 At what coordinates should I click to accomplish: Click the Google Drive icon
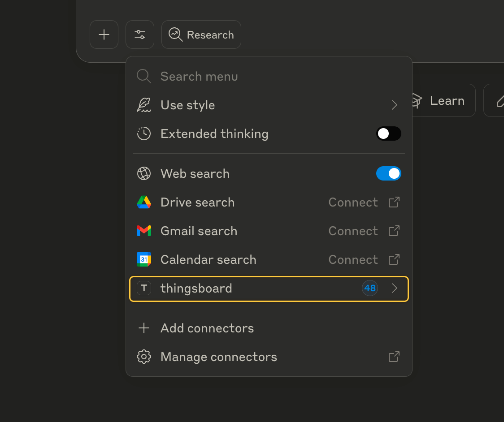144,202
